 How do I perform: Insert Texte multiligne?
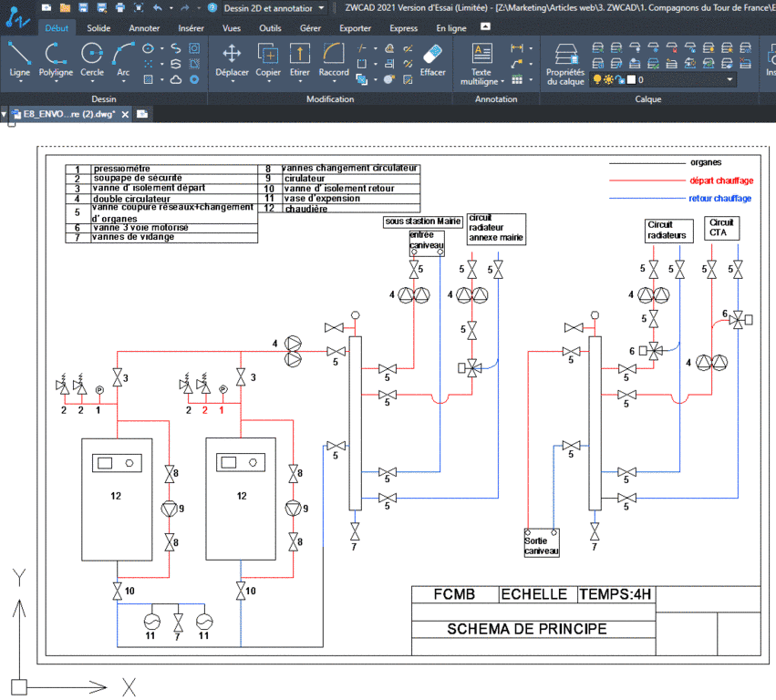click(x=481, y=63)
